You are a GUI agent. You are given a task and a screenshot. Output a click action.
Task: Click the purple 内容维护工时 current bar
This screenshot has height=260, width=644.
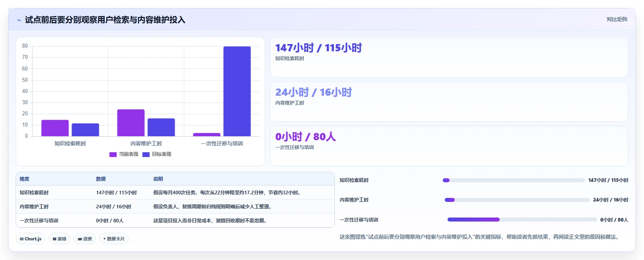tap(131, 123)
